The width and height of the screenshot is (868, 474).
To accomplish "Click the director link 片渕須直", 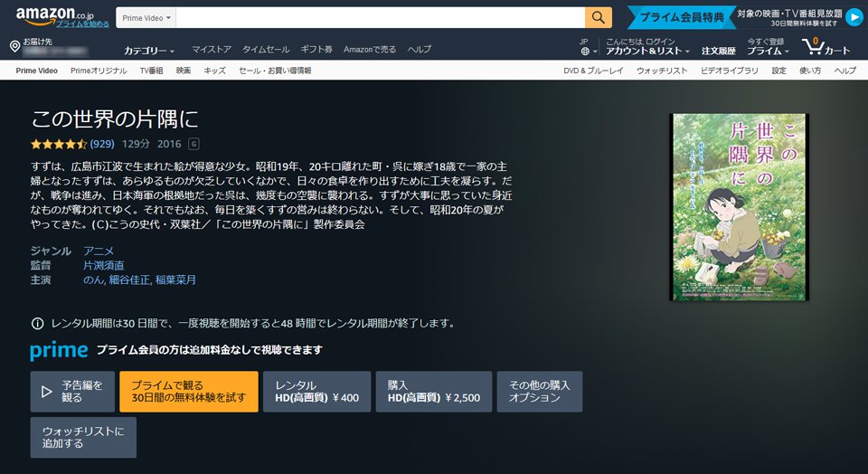I will pyautogui.click(x=104, y=265).
